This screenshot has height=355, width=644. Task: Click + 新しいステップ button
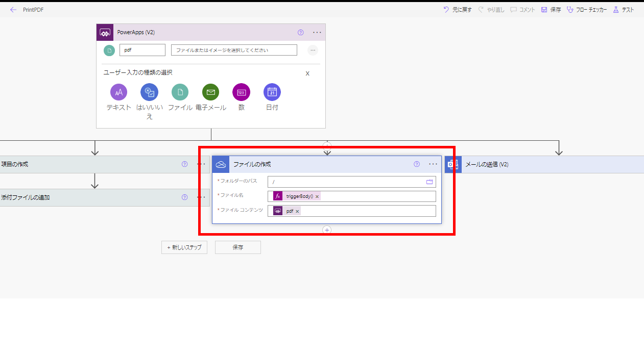(184, 247)
